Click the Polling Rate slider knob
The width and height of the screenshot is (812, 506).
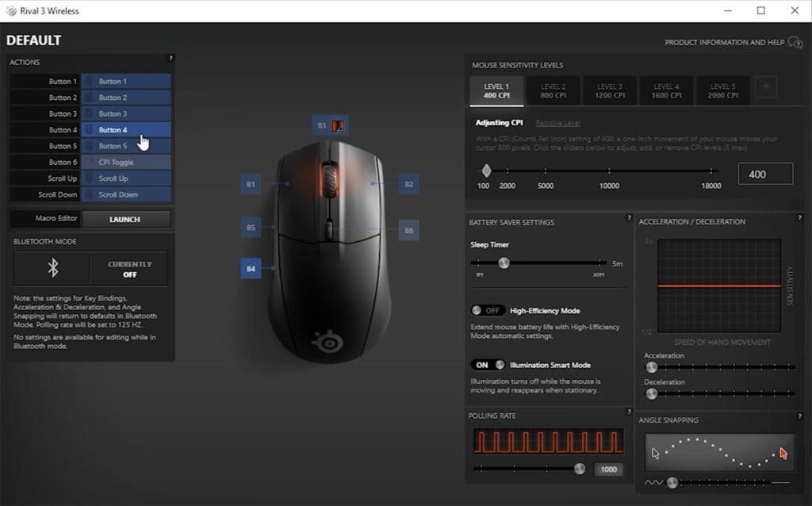point(580,469)
